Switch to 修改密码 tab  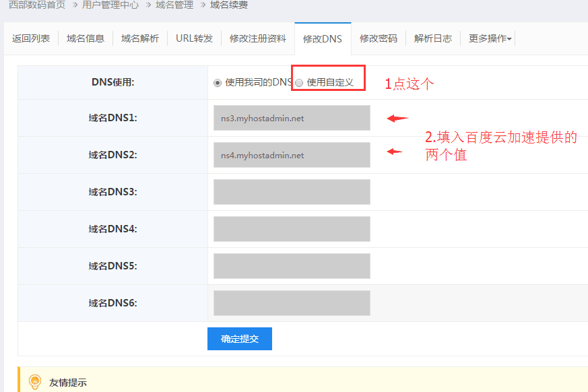click(379, 38)
